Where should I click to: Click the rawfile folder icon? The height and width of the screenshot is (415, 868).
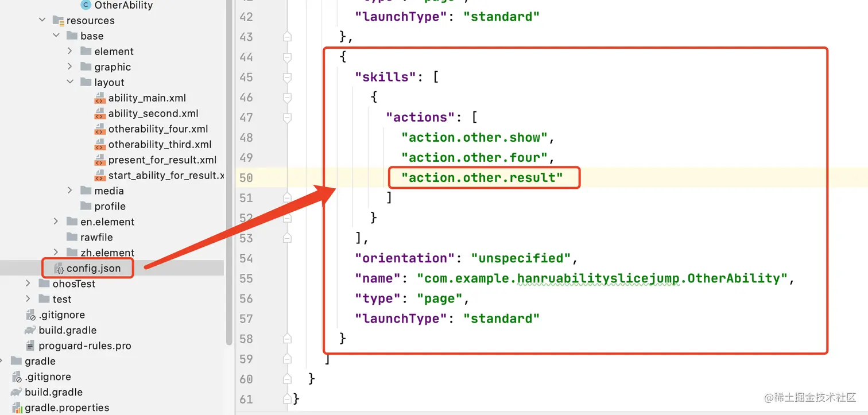(72, 237)
